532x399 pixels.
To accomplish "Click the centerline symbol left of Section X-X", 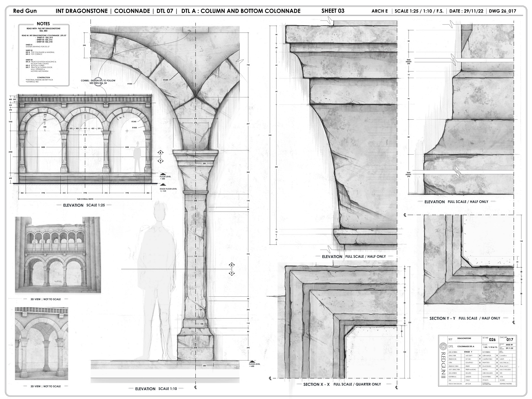I will (x=270, y=378).
